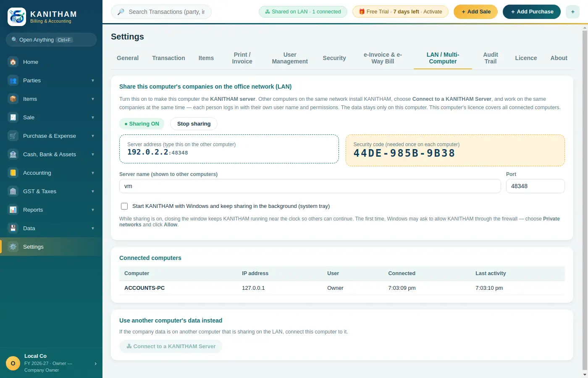Expand the Sale submenu arrow
588x378 pixels.
pos(93,117)
